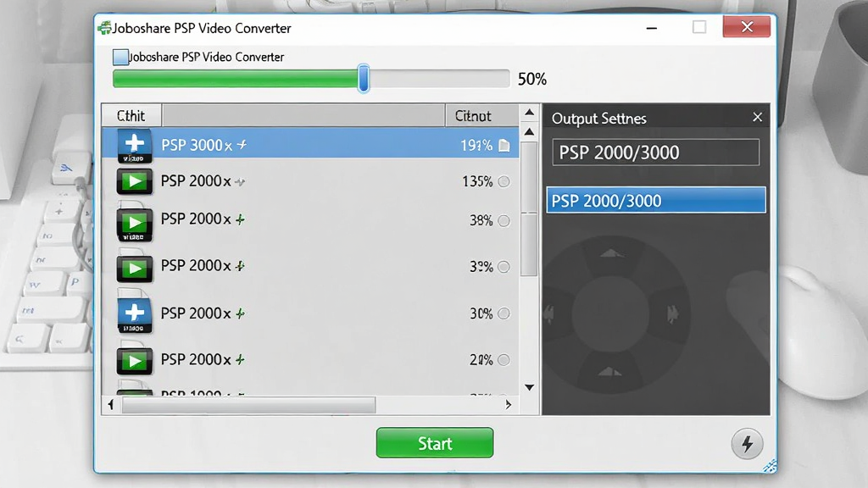Click the vertical scrollbar up arrow
This screenshot has width=868, height=488.
[529, 131]
